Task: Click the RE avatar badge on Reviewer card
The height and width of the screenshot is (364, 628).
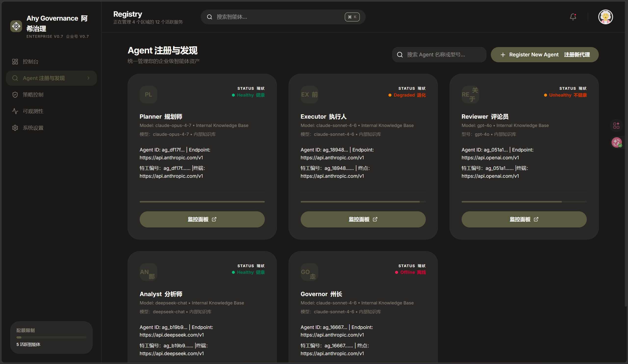Action: 470,95
